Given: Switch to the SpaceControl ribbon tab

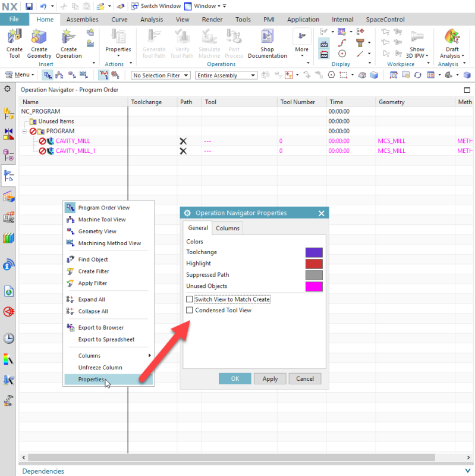Looking at the screenshot, I should (x=385, y=20).
